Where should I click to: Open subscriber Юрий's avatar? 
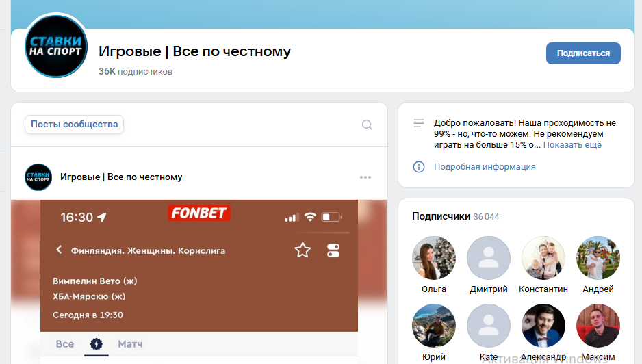click(434, 326)
